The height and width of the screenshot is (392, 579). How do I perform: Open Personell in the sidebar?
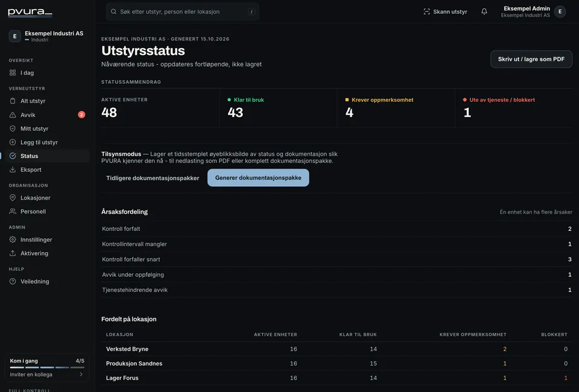47,211
